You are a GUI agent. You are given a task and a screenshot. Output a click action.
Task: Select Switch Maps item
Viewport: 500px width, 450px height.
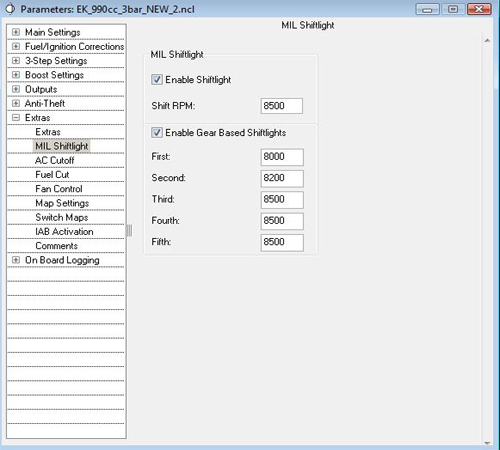(62, 217)
